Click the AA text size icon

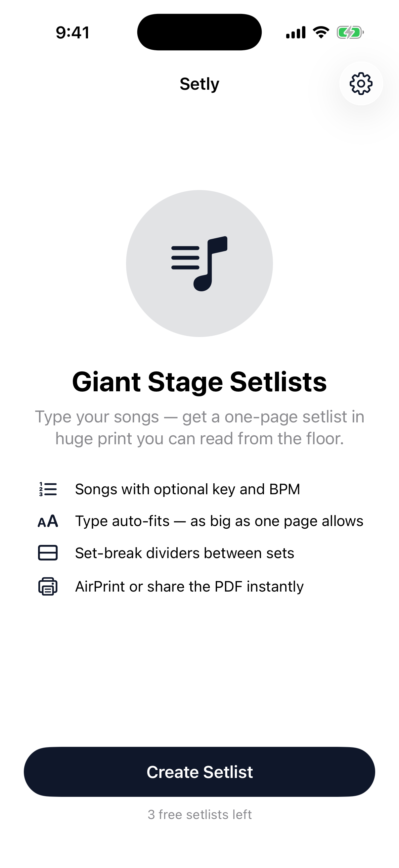48,521
